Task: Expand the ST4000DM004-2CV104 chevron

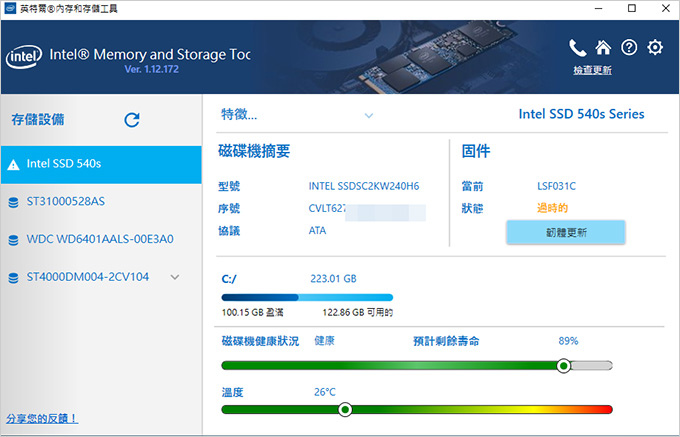Action: pyautogui.click(x=175, y=277)
